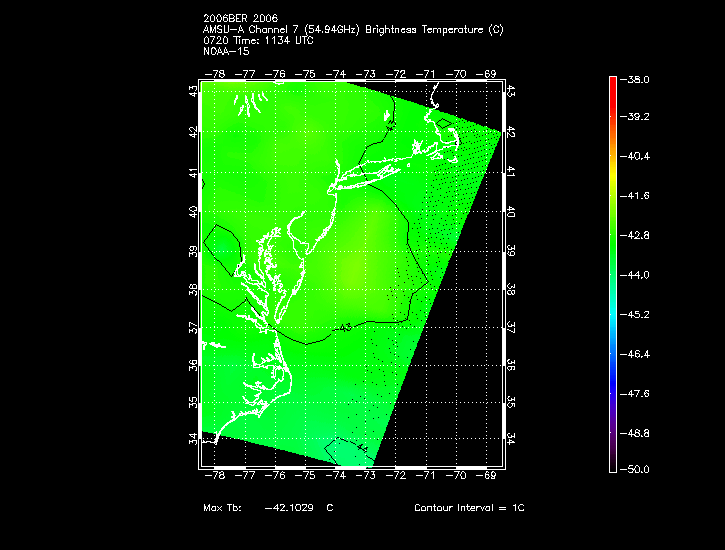Click the -43 contour label on the map
This screenshot has height=550, width=725.
(343, 328)
